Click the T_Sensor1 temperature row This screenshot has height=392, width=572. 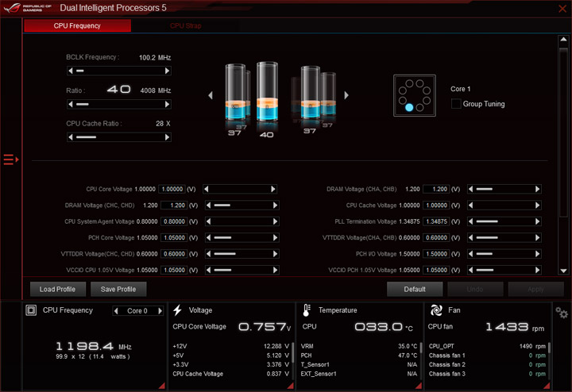pyautogui.click(x=359, y=365)
